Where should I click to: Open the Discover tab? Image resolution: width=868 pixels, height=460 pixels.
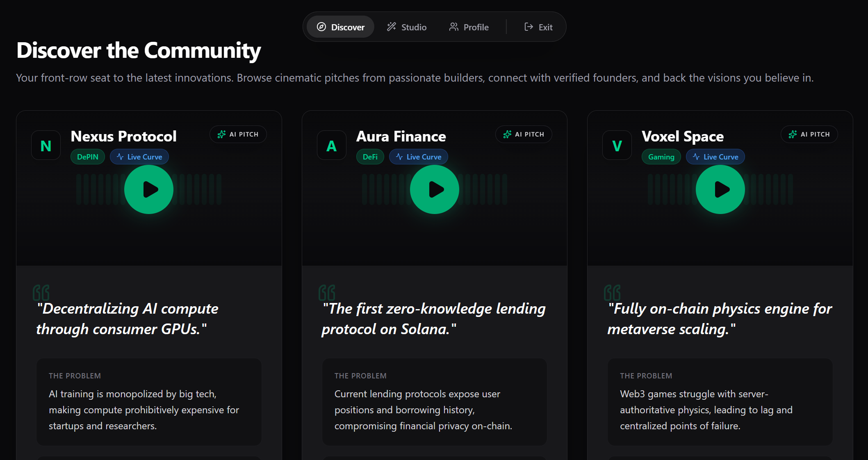tap(340, 27)
